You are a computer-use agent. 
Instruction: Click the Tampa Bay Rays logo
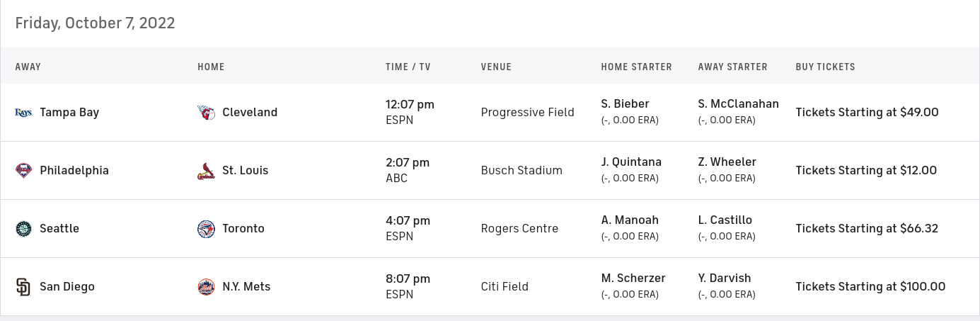click(x=23, y=113)
